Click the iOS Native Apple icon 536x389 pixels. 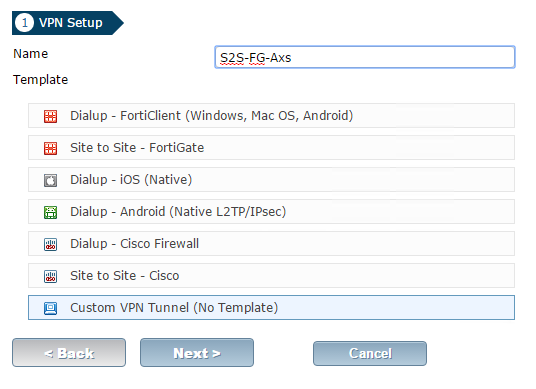tap(51, 180)
